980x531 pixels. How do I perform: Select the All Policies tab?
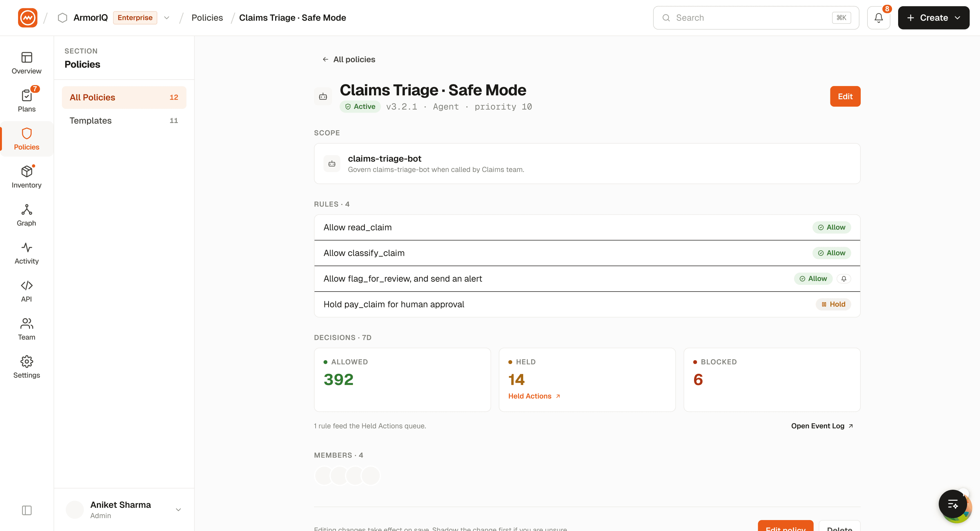click(x=124, y=97)
